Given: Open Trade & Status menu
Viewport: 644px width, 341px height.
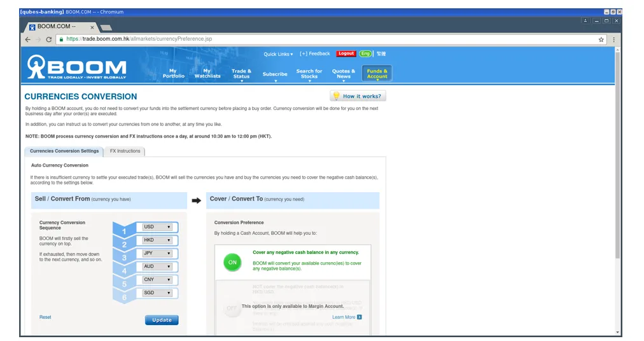Looking at the screenshot, I should (x=241, y=74).
